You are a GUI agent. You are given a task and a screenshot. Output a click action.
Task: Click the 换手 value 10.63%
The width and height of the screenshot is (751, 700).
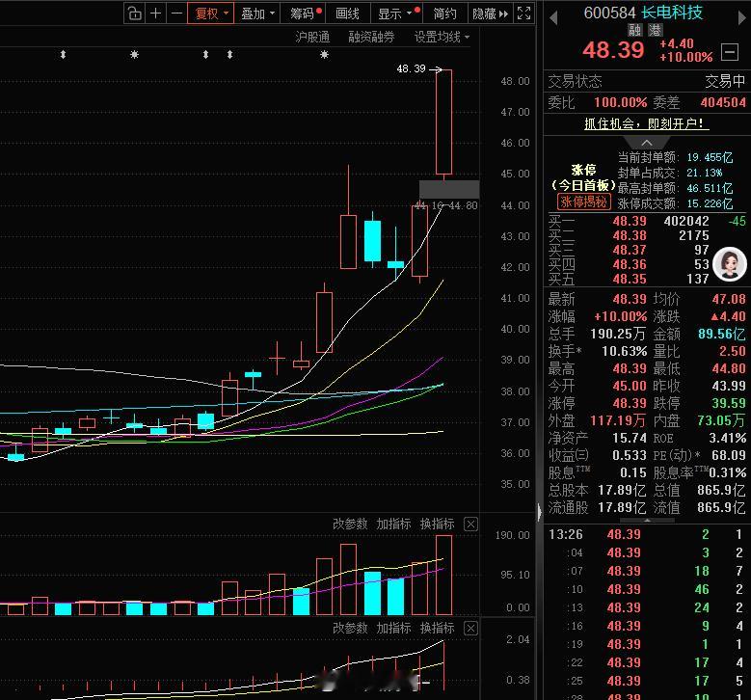click(624, 351)
